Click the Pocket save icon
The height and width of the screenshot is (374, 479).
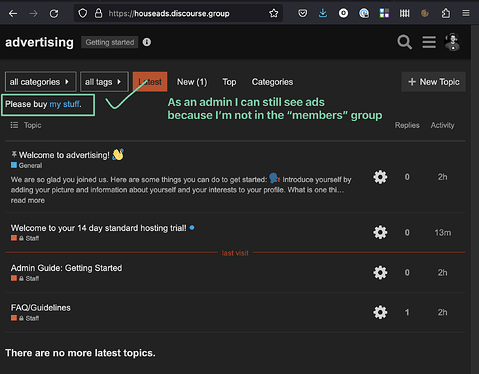(x=302, y=13)
